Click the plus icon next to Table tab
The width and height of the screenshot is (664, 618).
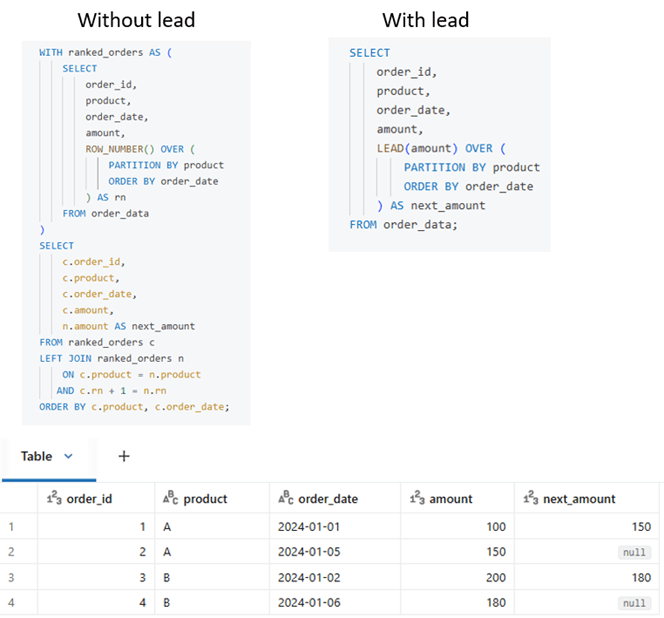124,456
